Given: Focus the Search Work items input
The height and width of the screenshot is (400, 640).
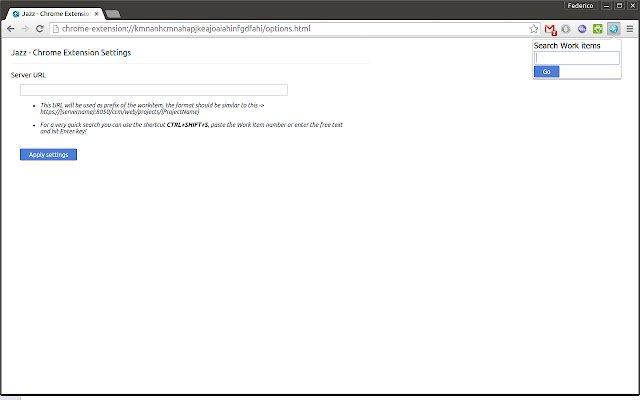Looking at the screenshot, I should pyautogui.click(x=577, y=58).
